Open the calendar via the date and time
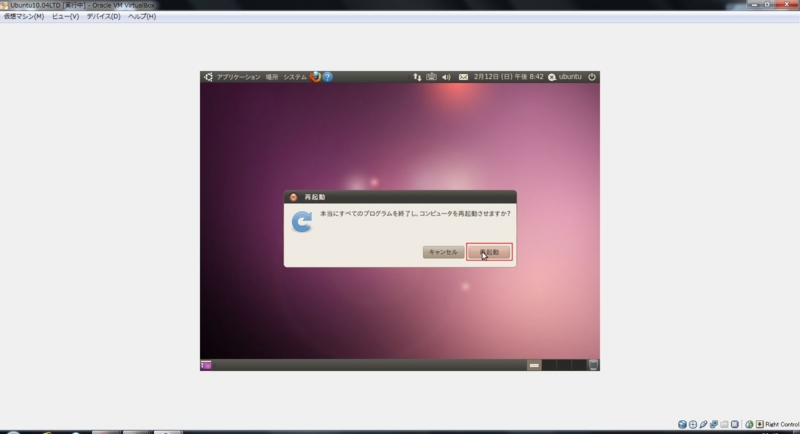 click(x=508, y=77)
